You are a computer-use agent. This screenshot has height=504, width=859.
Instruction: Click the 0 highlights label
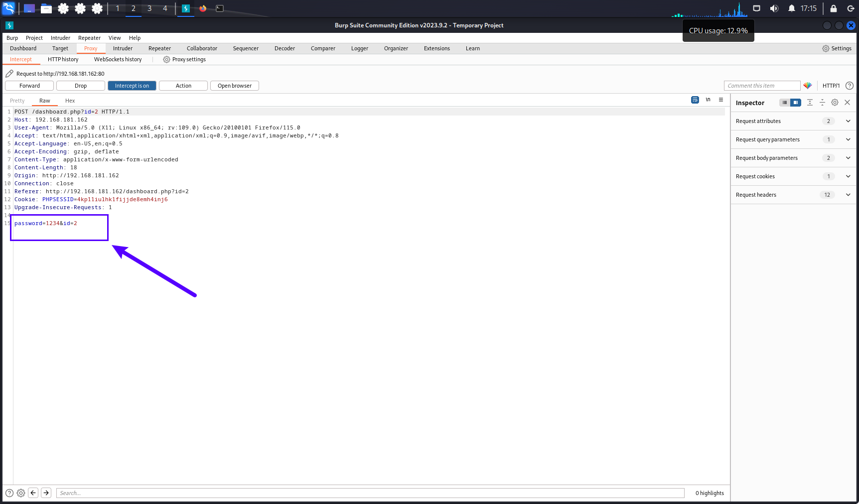click(x=710, y=493)
